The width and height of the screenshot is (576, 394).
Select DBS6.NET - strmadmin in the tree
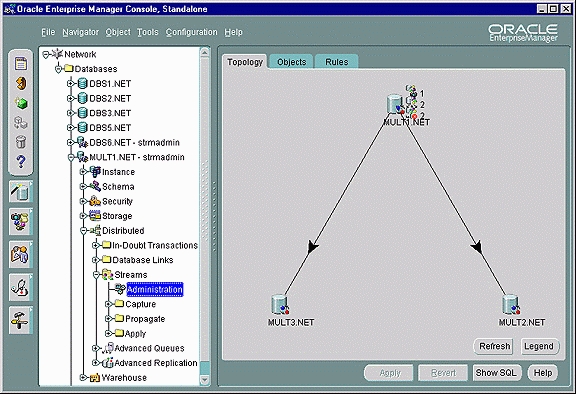pos(134,142)
